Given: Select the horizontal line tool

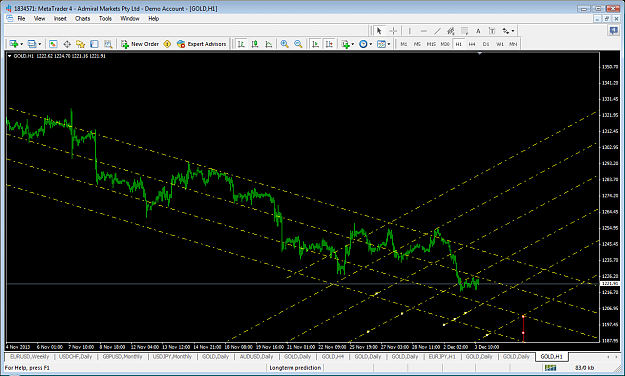Looking at the screenshot, I should [423, 31].
